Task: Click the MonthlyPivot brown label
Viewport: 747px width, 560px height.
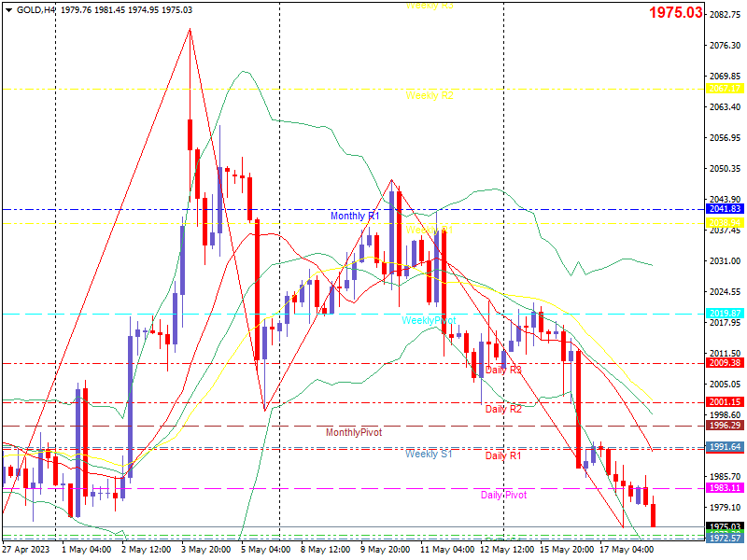Action: point(354,432)
